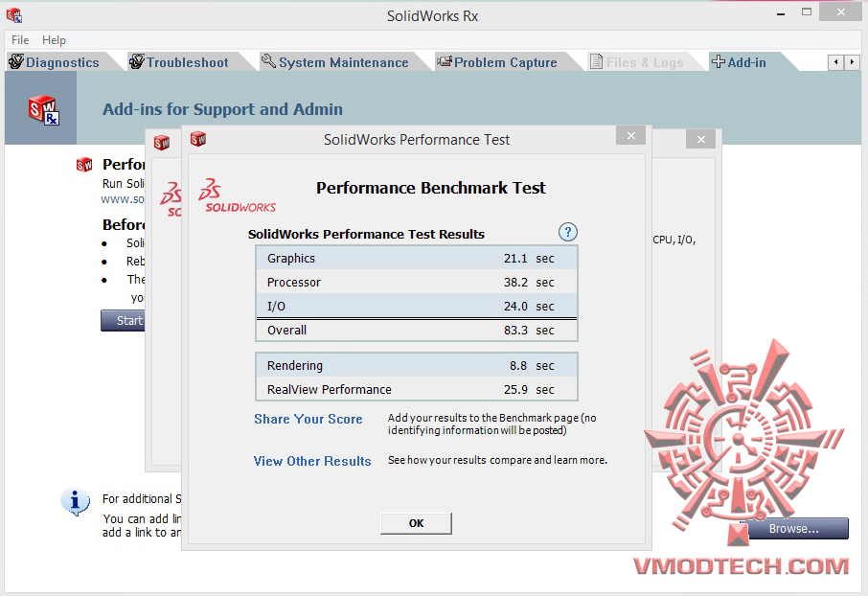Click the Add-in plus icon
This screenshot has width=868, height=596.
[x=719, y=61]
